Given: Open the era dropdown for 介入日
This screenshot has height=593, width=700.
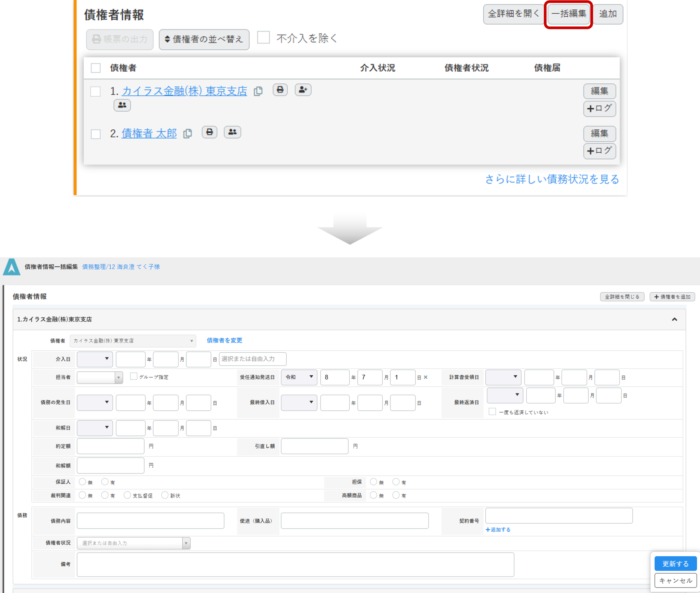Looking at the screenshot, I should [95, 359].
